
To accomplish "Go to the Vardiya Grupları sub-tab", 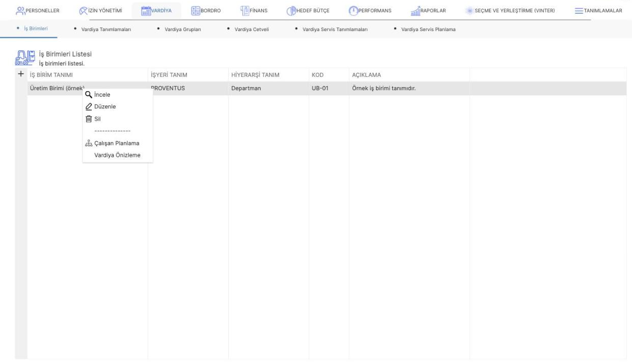I will 182,29.
